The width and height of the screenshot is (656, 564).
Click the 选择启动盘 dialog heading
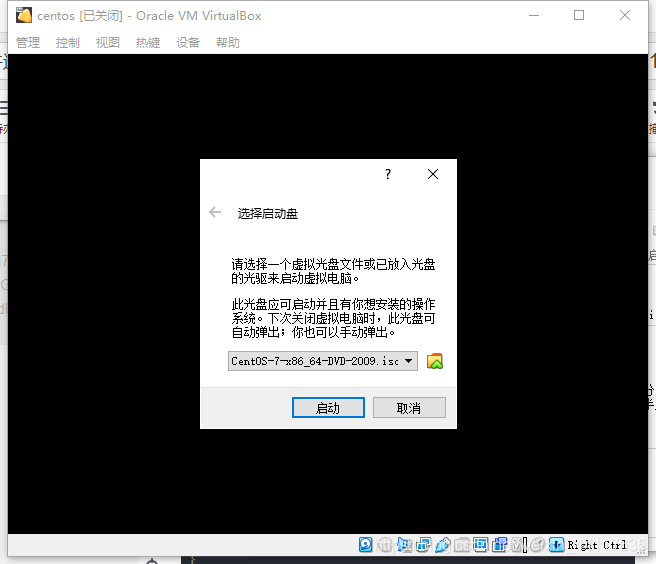coord(268,213)
